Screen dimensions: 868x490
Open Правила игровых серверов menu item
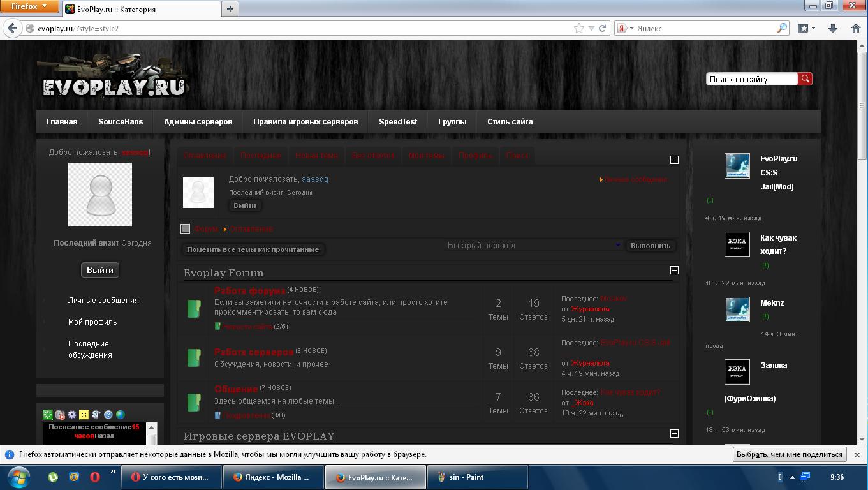(x=305, y=121)
